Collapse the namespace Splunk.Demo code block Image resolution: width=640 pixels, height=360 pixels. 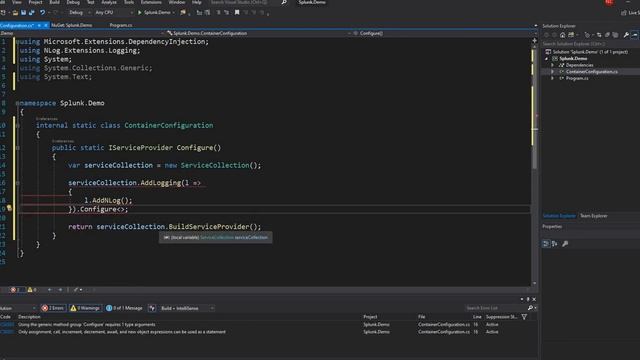[x=18, y=103]
